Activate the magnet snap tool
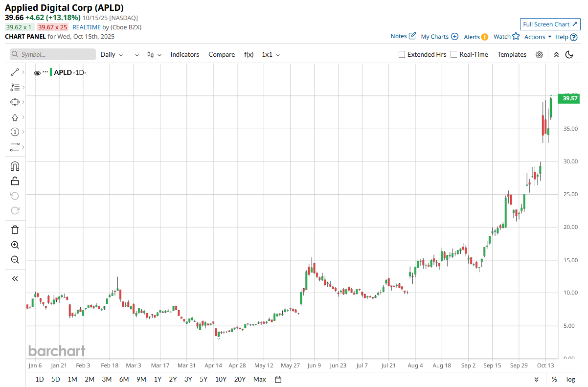Viewport: 588px width, 387px height. point(15,166)
